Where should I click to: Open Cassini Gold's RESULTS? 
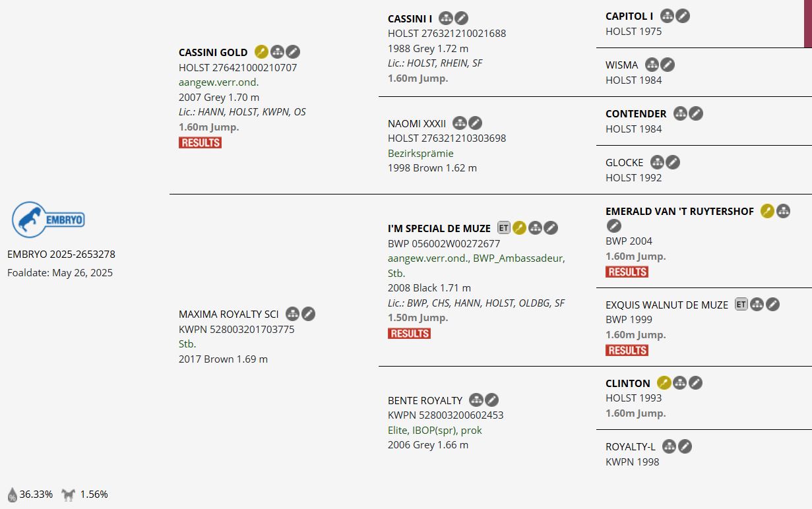(x=200, y=142)
